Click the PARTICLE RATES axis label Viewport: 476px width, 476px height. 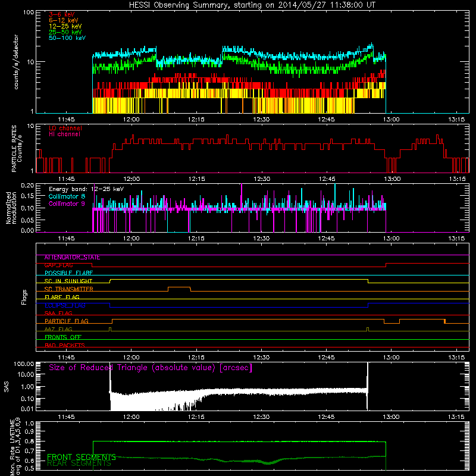tap(17, 149)
